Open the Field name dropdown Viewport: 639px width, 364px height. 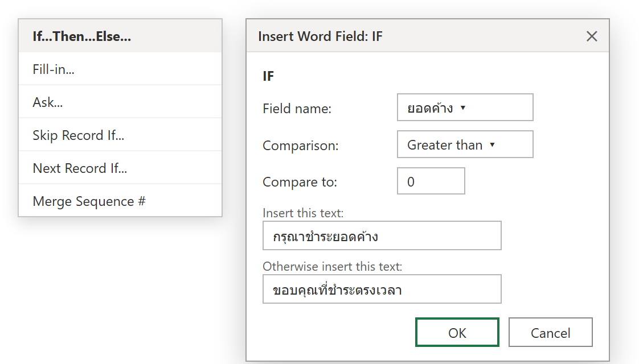[465, 107]
